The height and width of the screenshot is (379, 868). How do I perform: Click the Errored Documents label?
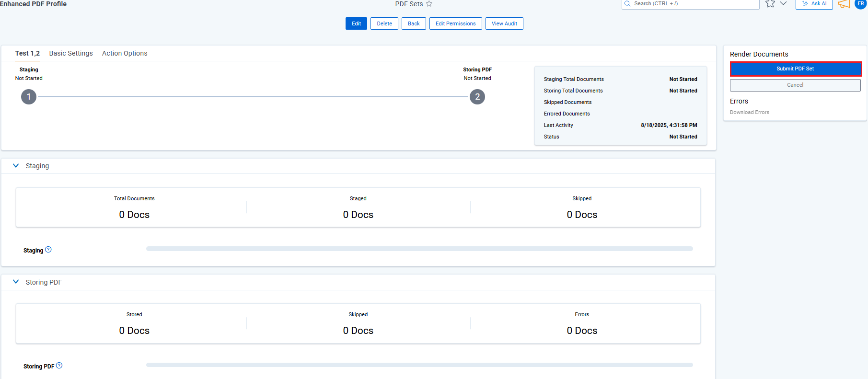coord(567,114)
